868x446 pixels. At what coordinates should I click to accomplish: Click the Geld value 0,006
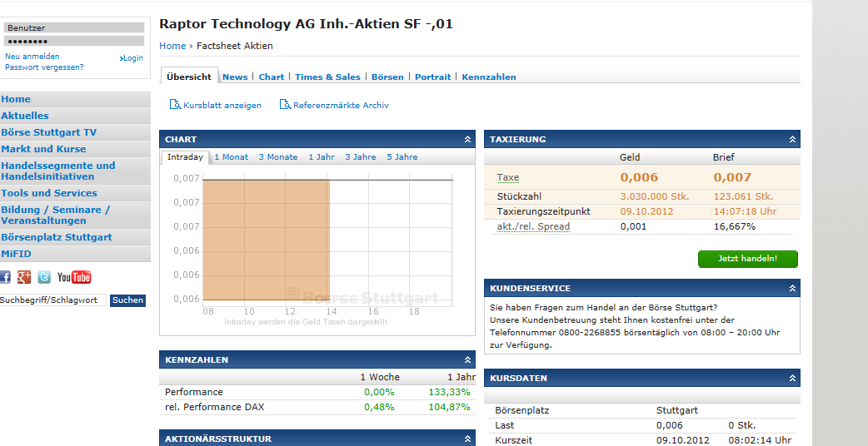click(x=639, y=177)
